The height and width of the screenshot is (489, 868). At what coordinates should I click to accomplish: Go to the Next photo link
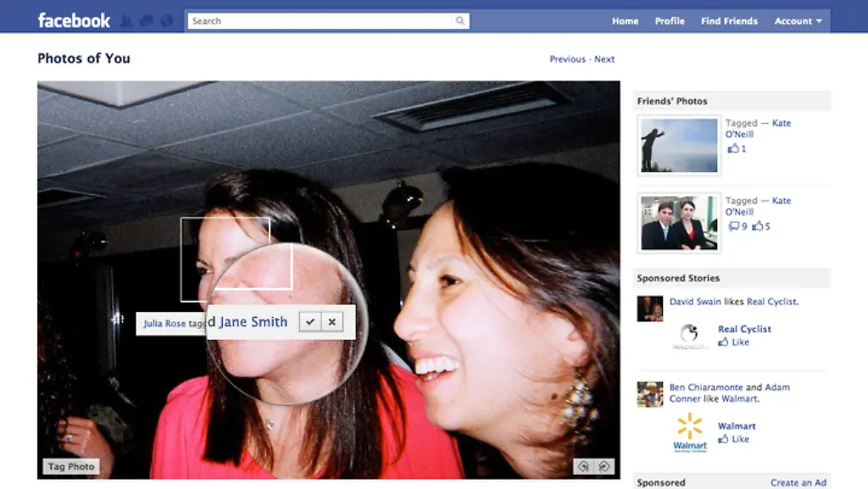tap(604, 59)
